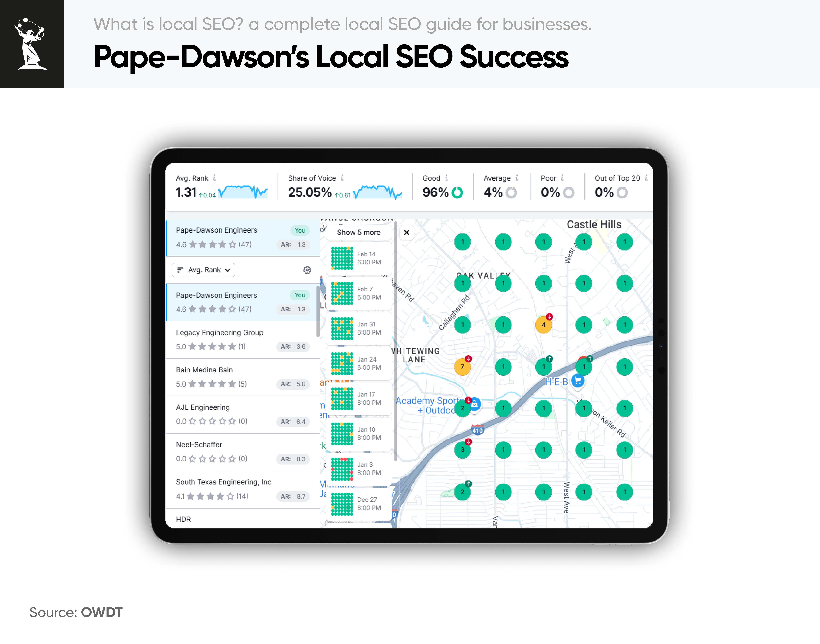The height and width of the screenshot is (644, 820).
Task: Click the yellow rank 4 map pin
Action: (x=544, y=325)
